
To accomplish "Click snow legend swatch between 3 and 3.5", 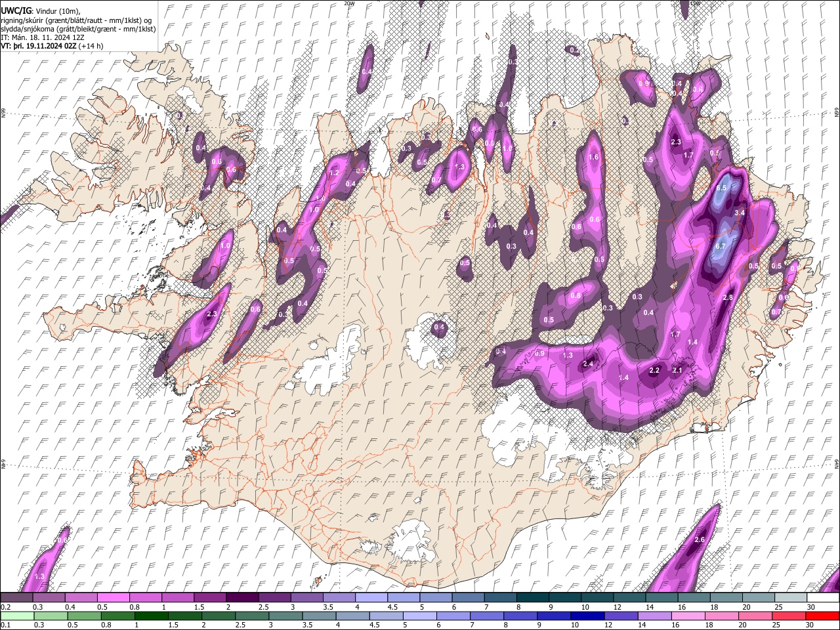I will point(306,598).
